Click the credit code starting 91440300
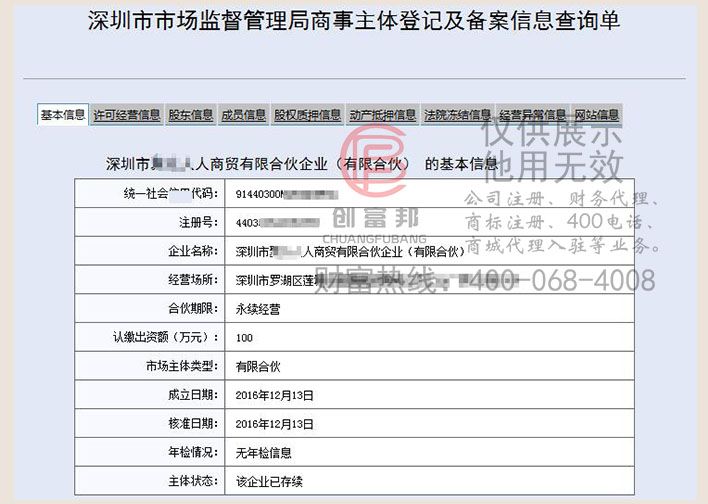This screenshot has height=504, width=708. click(x=287, y=195)
